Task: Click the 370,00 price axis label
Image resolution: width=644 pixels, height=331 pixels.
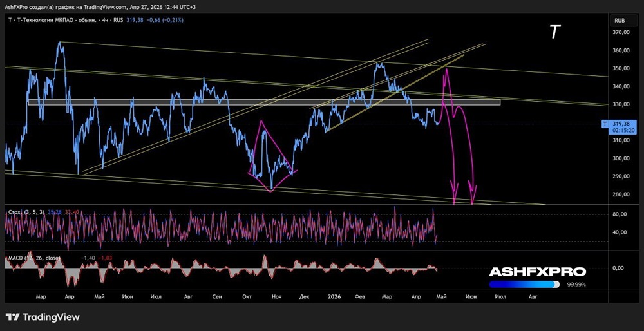Action: point(621,32)
